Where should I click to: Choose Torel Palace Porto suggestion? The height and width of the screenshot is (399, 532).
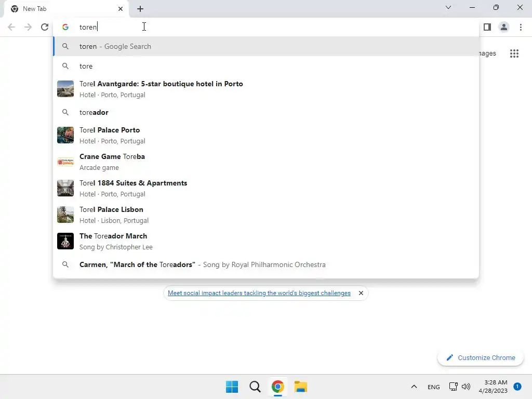[266, 135]
